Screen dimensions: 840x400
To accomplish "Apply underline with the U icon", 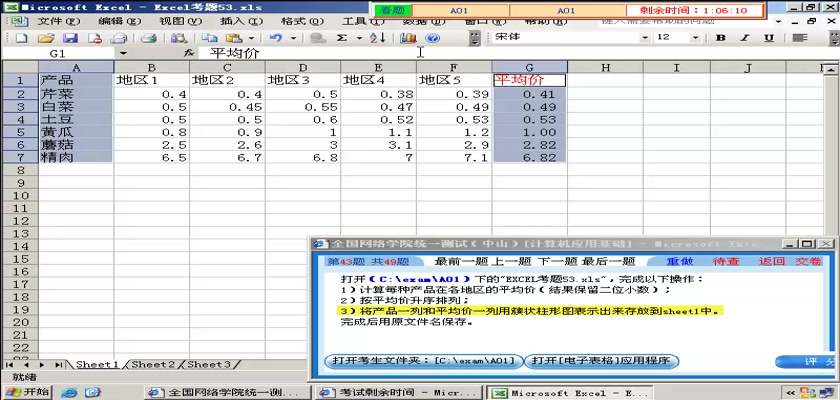I will [x=769, y=37].
